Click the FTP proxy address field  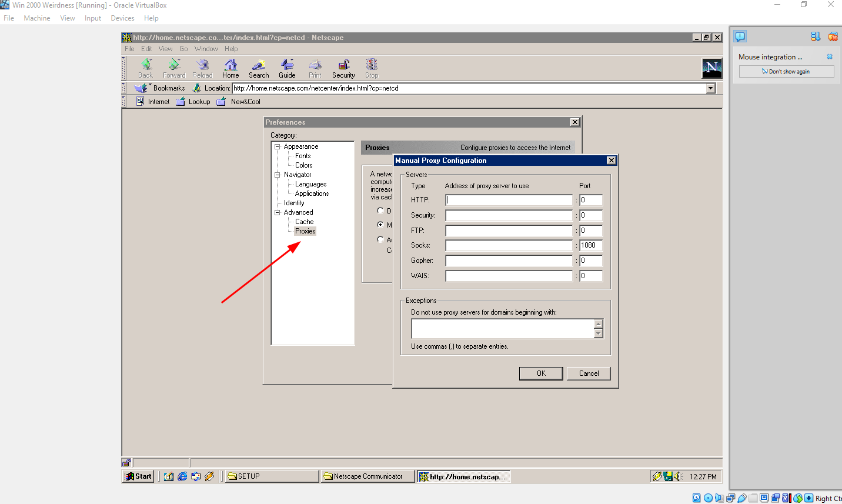(509, 231)
